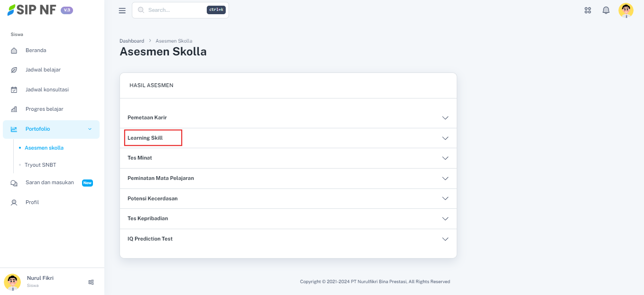Go to Beranda in the sidebar
644x295 pixels.
tap(36, 51)
